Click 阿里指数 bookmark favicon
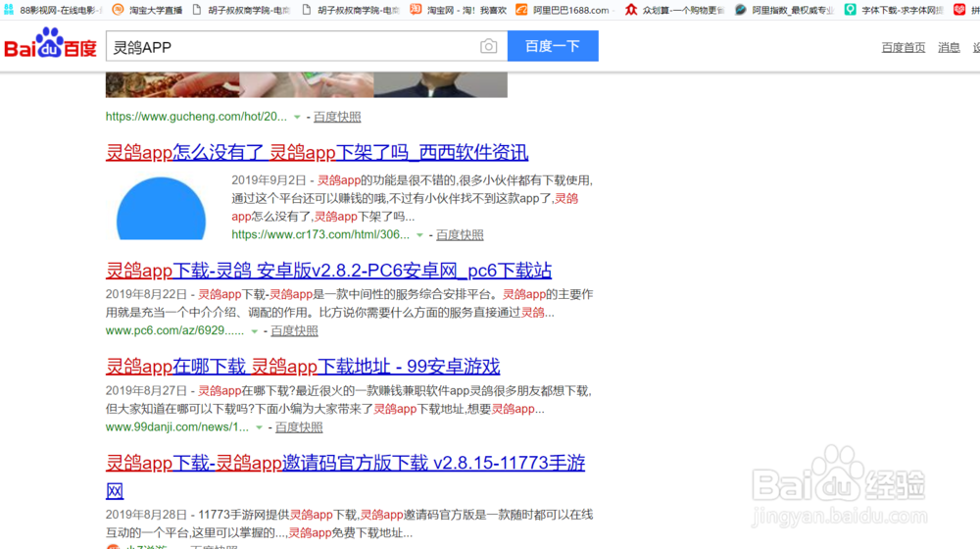Viewport: 980px width, 549px height. coord(741,10)
